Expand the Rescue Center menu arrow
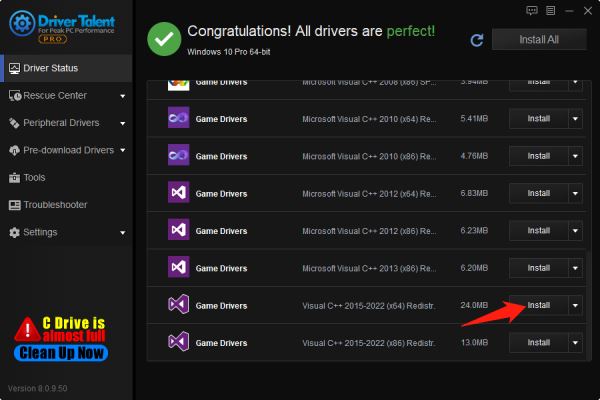The width and height of the screenshot is (600, 400). pyautogui.click(x=122, y=96)
